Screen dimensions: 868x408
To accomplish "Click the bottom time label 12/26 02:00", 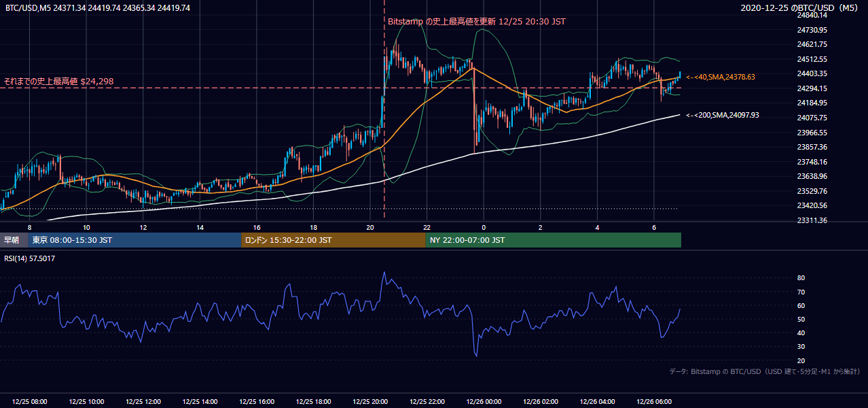I will (x=540, y=402).
